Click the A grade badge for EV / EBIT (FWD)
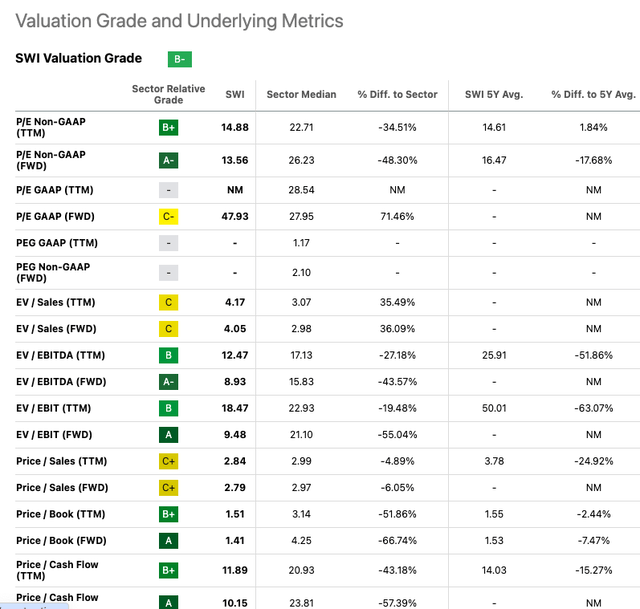Viewport: 640px width, 609px height. tap(169, 433)
